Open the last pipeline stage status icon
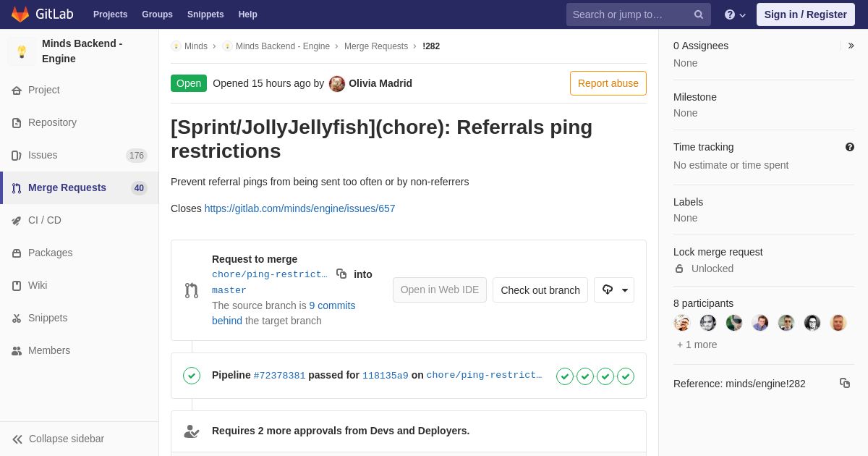 (x=626, y=376)
